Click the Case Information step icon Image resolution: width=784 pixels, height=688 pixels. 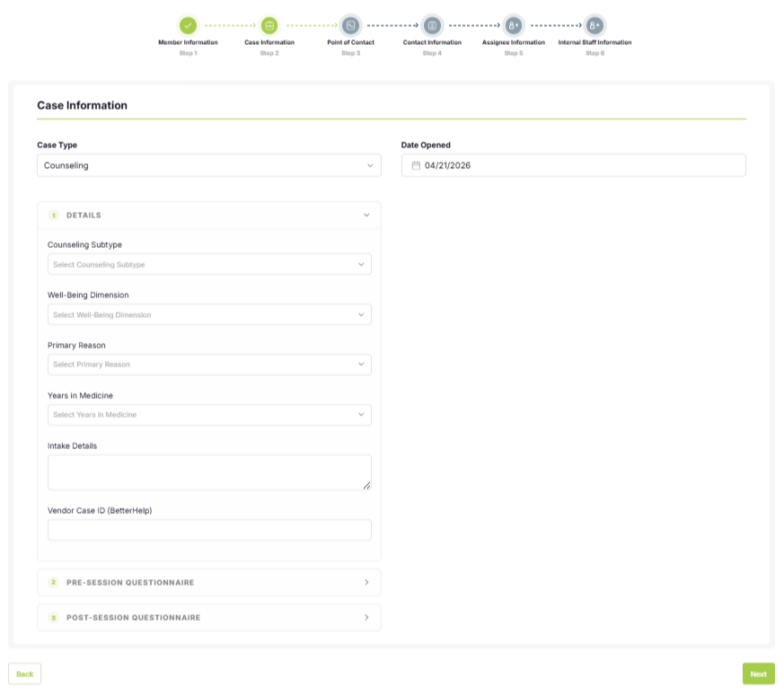pyautogui.click(x=269, y=25)
